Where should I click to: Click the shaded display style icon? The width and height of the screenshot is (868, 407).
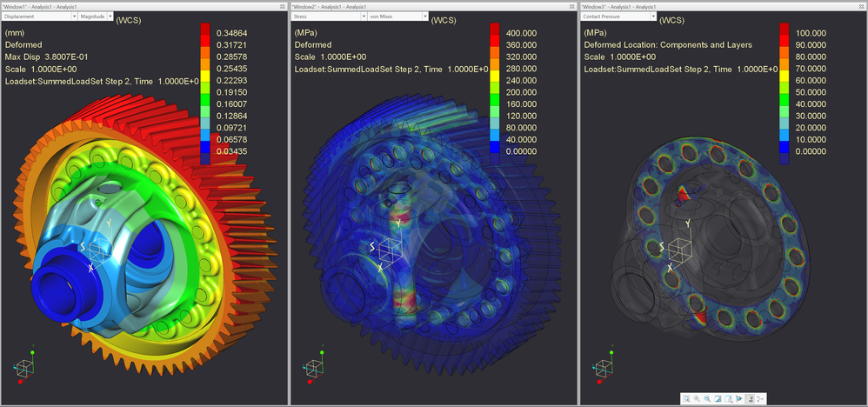click(718, 398)
